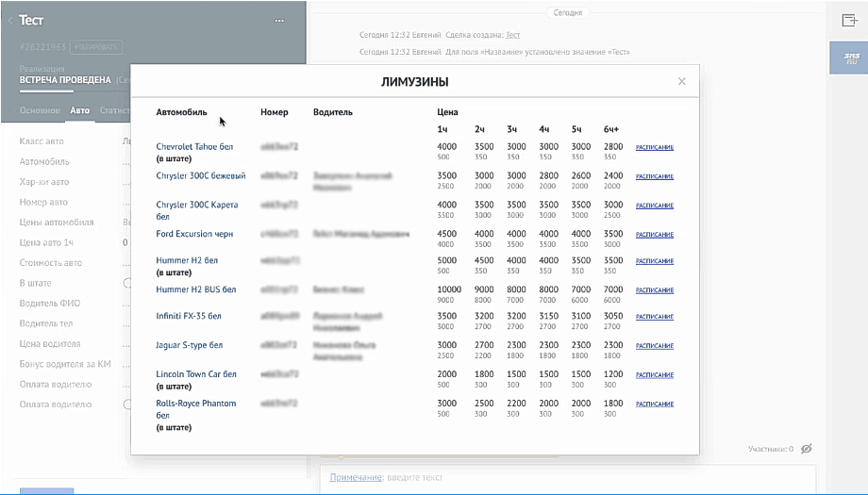Viewport: 868px width, 495px height.
Task: Open РАСПИСАНИЕ for Jaguar S-type бел
Action: point(655,346)
